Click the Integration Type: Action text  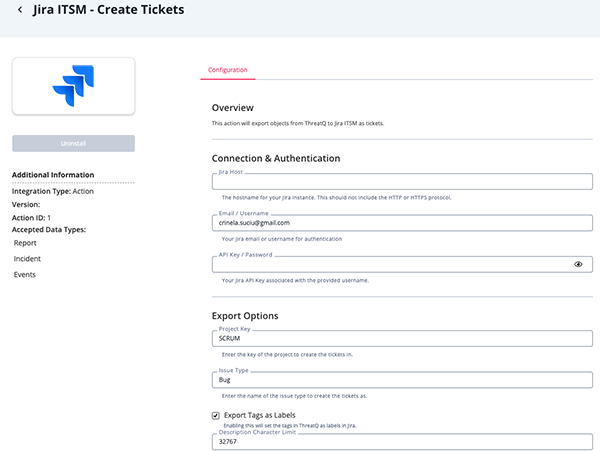(x=53, y=191)
